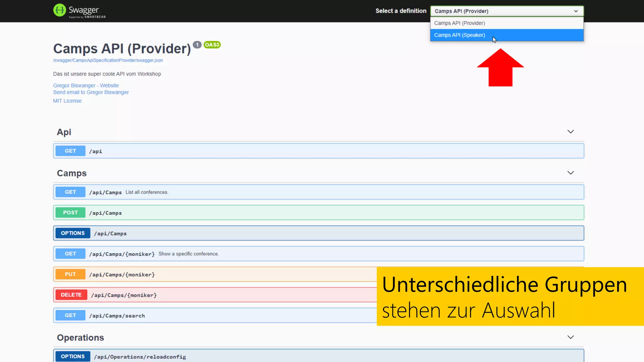Click the Api section heading
Screen dimensions: 644x362
(64, 132)
